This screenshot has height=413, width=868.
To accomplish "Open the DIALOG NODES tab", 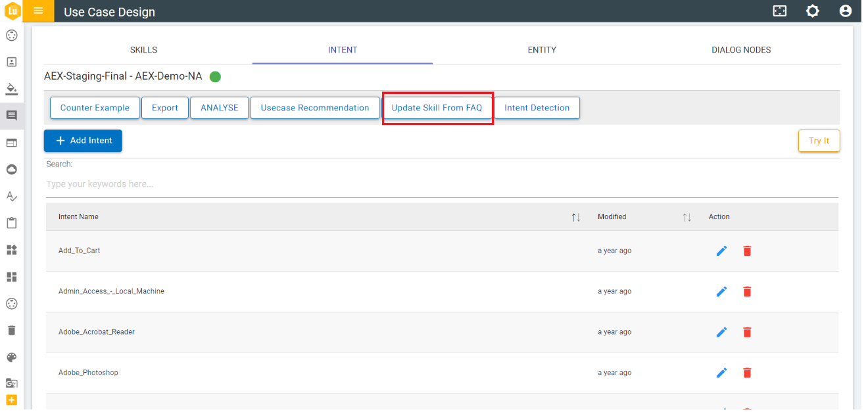I will coord(741,49).
